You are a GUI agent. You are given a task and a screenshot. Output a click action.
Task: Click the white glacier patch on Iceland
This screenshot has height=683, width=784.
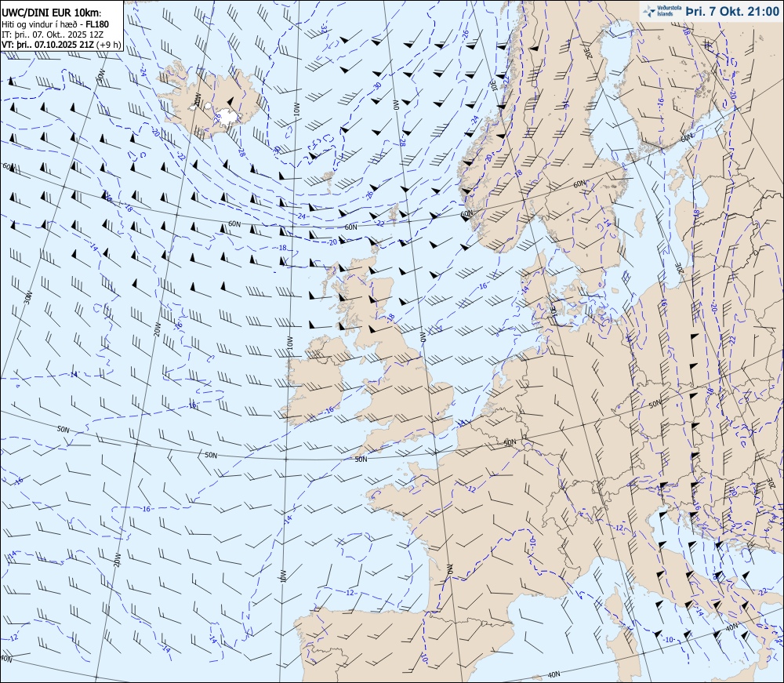[x=227, y=116]
